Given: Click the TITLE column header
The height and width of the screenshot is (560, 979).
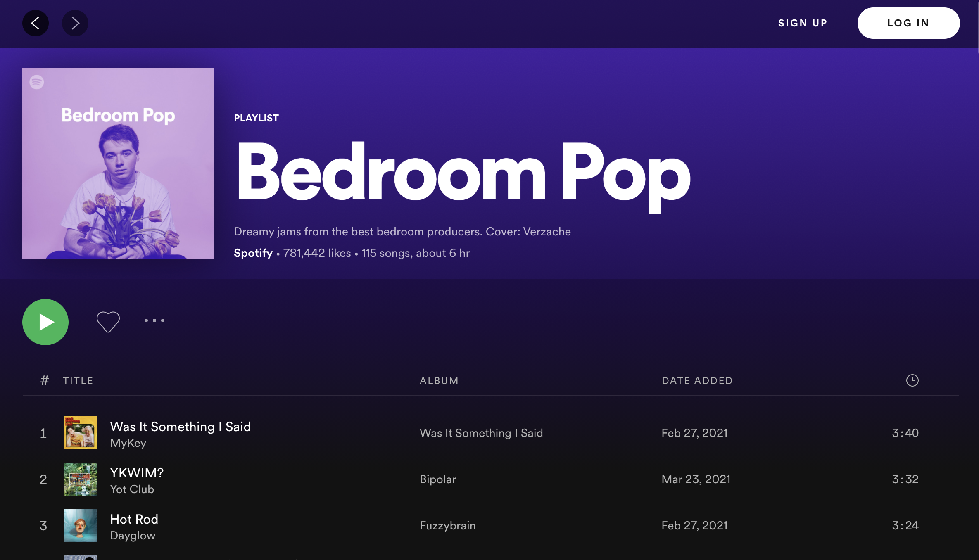Looking at the screenshot, I should click(78, 381).
